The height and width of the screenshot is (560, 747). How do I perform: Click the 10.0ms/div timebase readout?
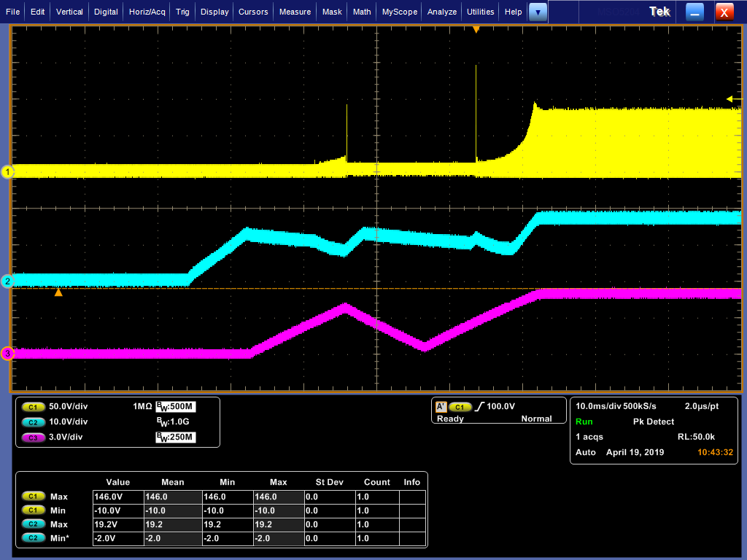[598, 407]
